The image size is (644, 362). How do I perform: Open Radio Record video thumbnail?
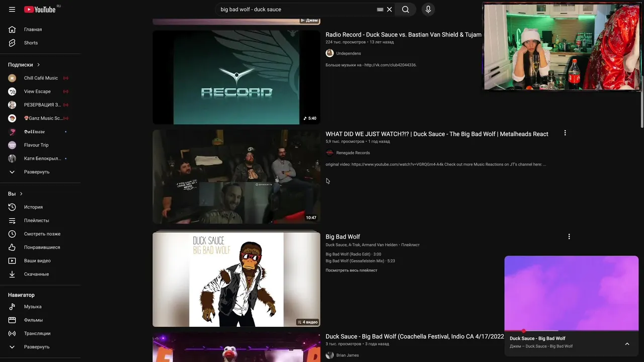coord(236,77)
